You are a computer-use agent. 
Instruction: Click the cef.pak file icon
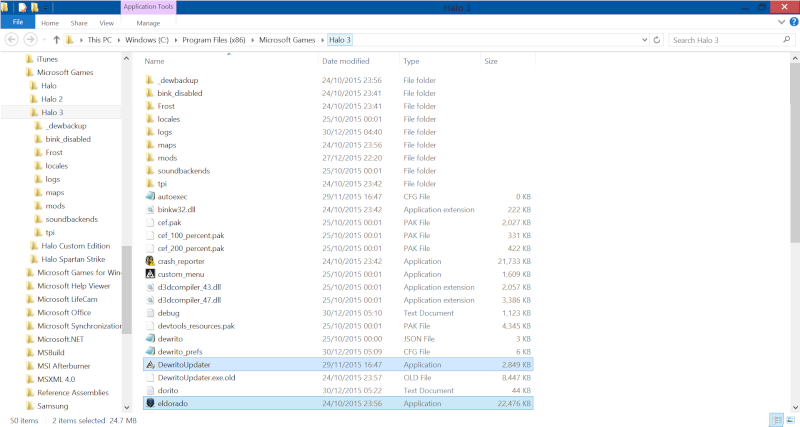coord(150,222)
